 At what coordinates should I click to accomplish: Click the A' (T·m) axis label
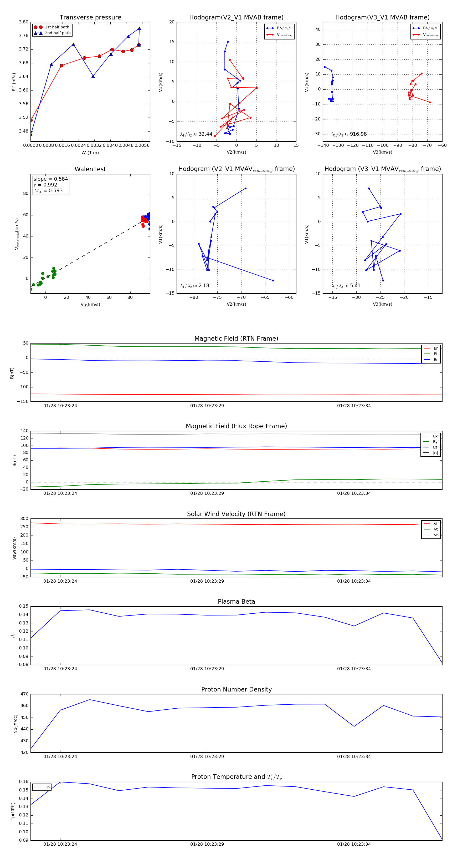coord(90,153)
